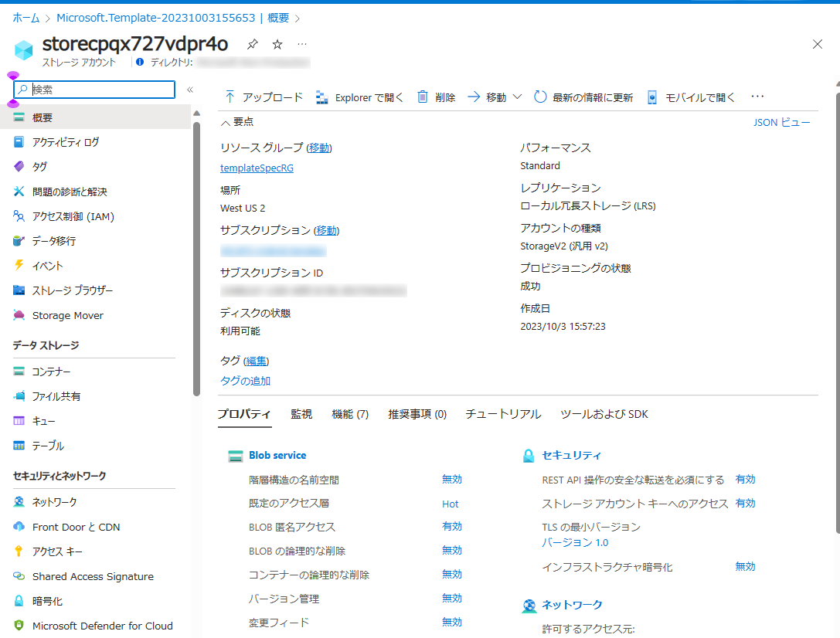The width and height of the screenshot is (840, 638).
Task: Open the toolbar overflow ellipsis menu
Action: click(757, 97)
